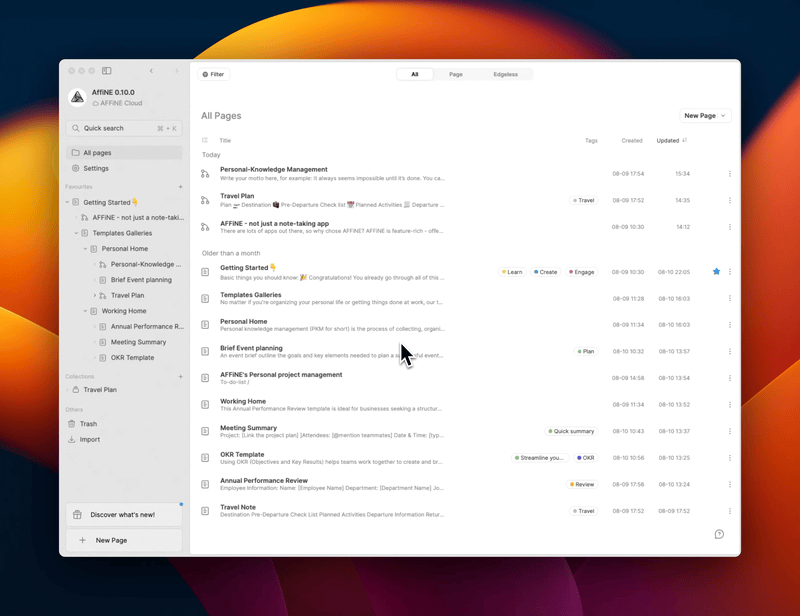Expand Travel Plan under Personal Home
The image size is (800, 616).
tap(94, 295)
